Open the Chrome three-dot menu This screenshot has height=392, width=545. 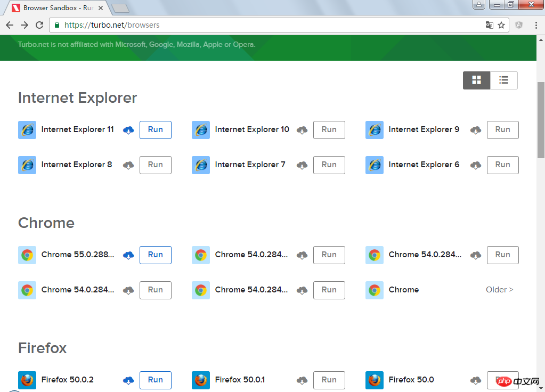point(536,25)
